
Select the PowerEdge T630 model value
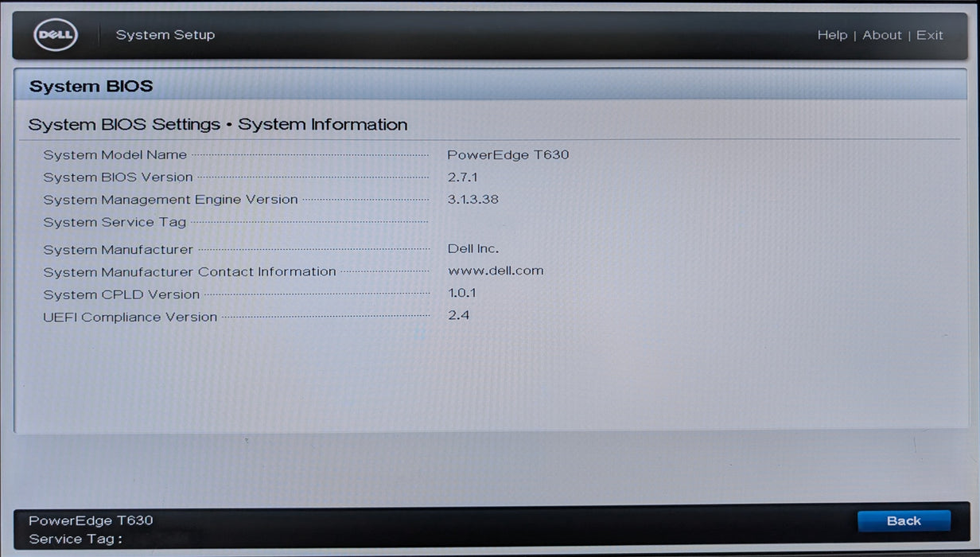pos(508,155)
